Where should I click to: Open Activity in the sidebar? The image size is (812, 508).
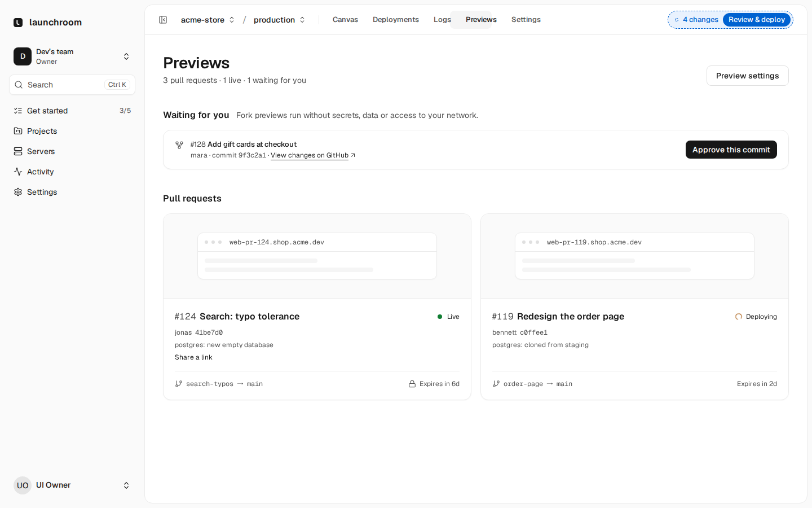coord(72,172)
